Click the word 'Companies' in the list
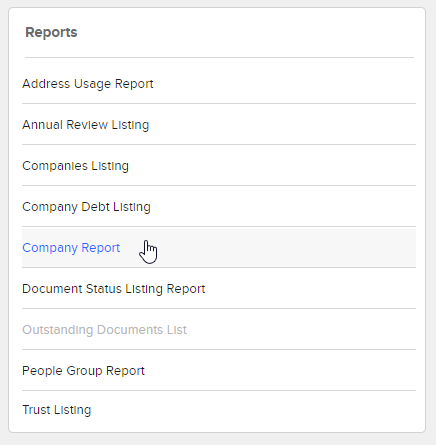 click(55, 166)
